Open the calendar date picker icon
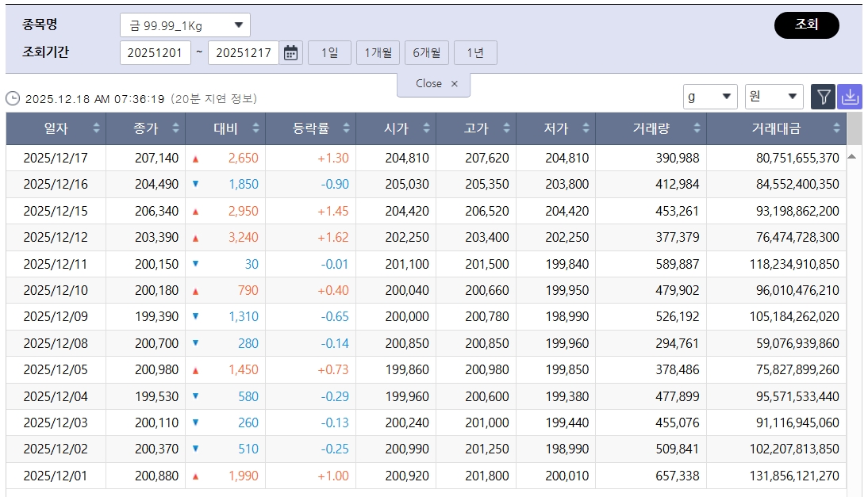 tap(289, 52)
